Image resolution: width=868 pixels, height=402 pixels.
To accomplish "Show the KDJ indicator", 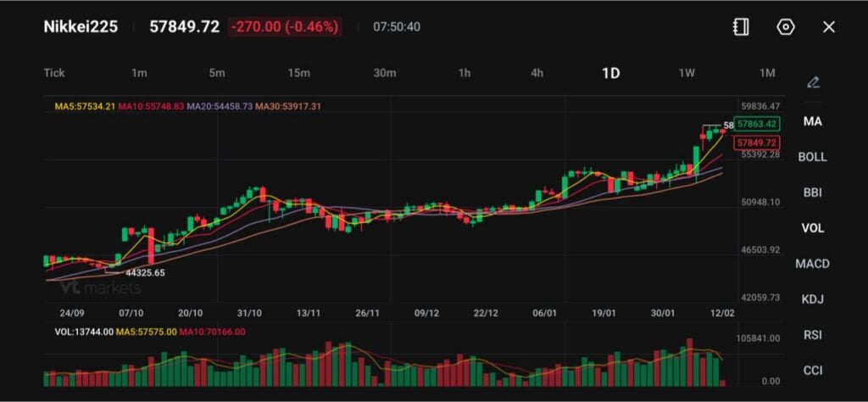I will [x=812, y=299].
